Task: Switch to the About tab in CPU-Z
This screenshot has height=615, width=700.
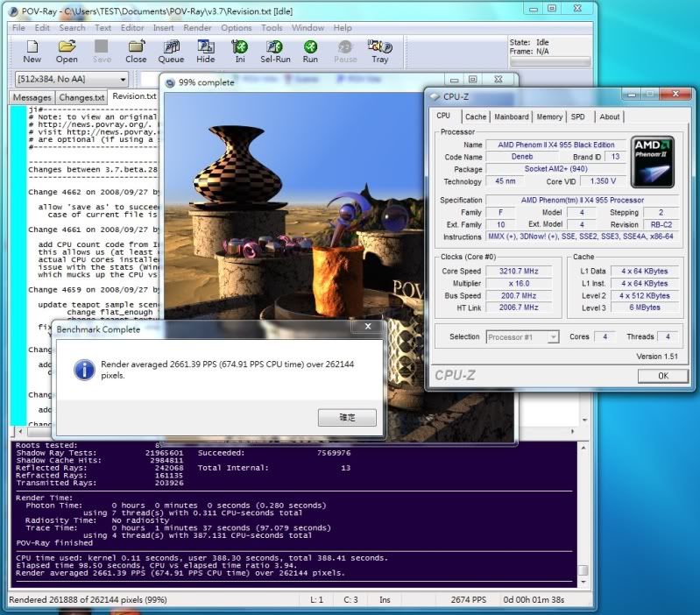Action: (610, 117)
